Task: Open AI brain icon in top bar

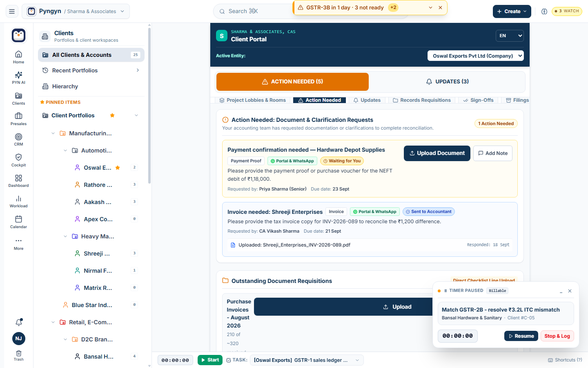Action: point(544,11)
